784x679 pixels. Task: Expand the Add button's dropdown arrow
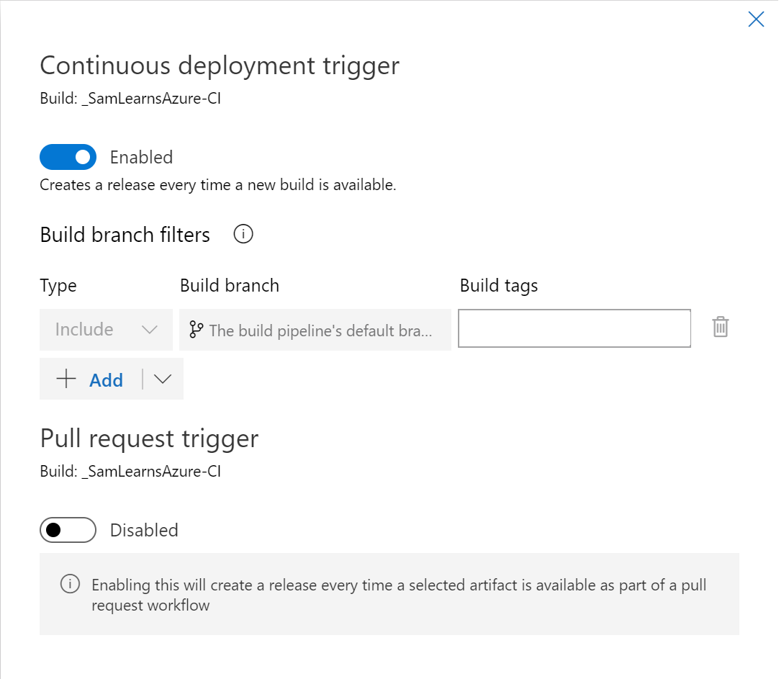[163, 379]
